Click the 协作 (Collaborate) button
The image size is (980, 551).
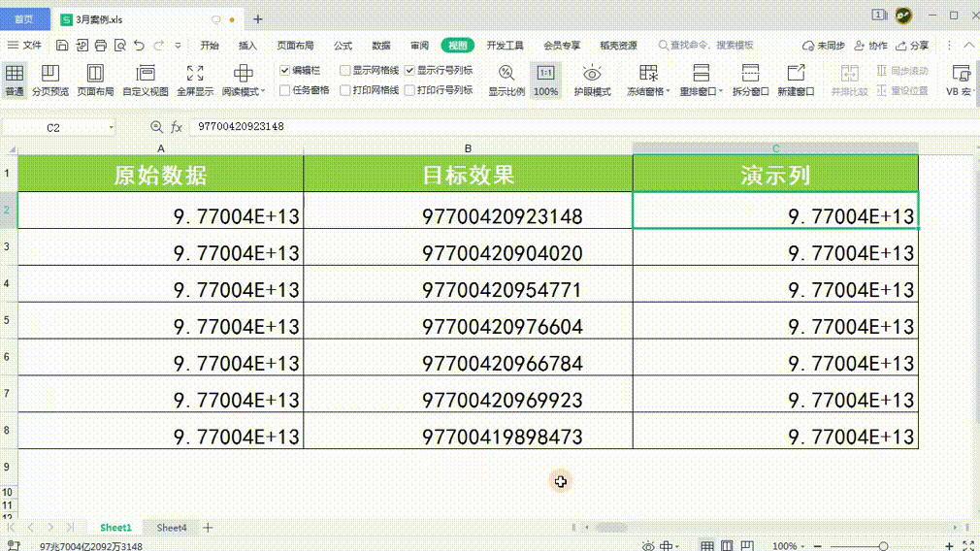click(x=870, y=46)
